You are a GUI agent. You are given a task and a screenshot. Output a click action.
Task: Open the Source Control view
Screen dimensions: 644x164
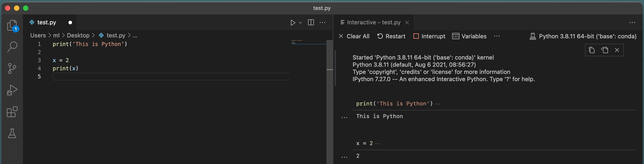[x=12, y=68]
